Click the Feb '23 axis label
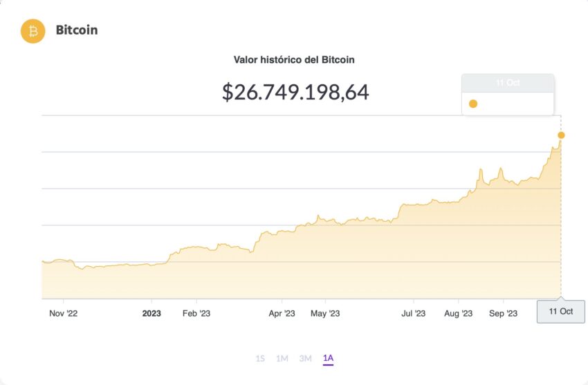Screen dimensions: 588x385 (x=196, y=313)
